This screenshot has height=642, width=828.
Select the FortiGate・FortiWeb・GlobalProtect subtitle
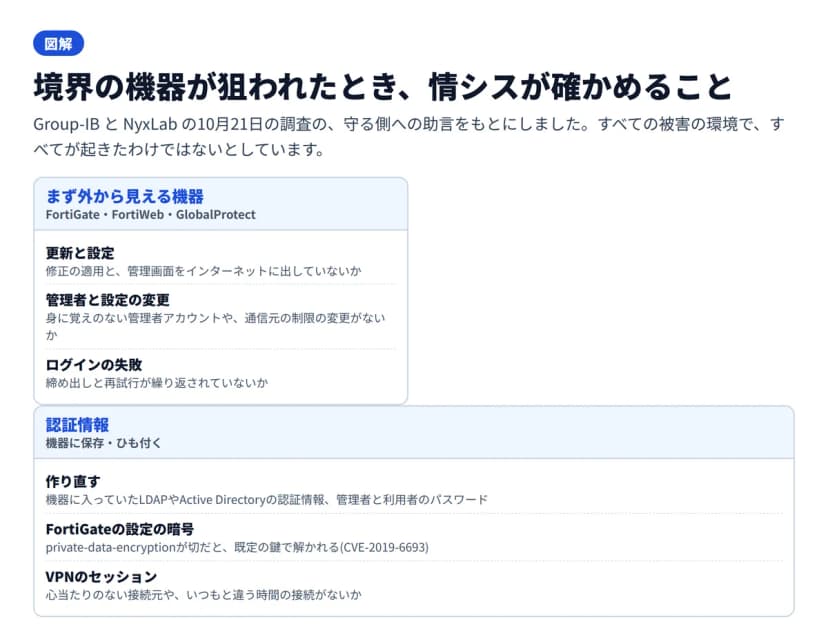(150, 215)
